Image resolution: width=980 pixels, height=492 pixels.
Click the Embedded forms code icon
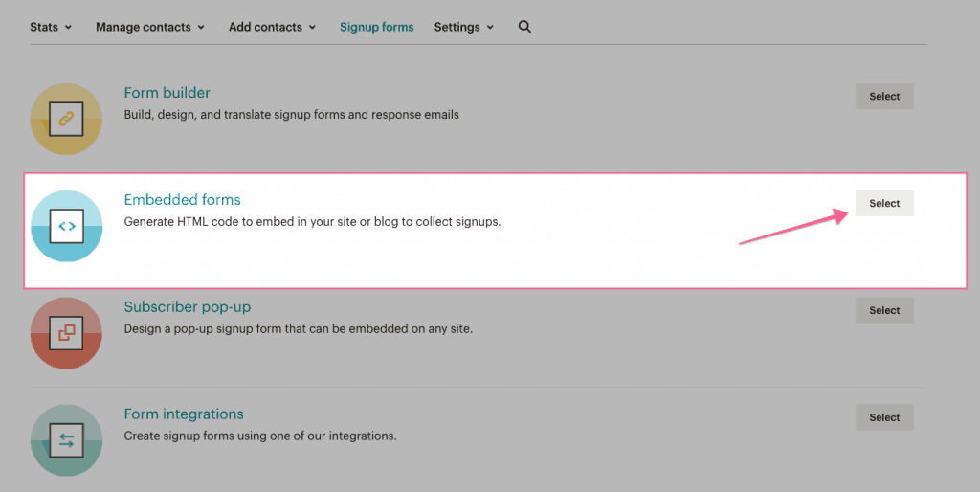[x=66, y=226]
